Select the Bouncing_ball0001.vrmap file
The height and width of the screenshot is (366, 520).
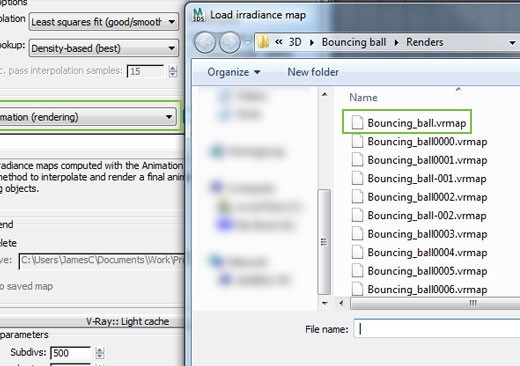tap(427, 160)
